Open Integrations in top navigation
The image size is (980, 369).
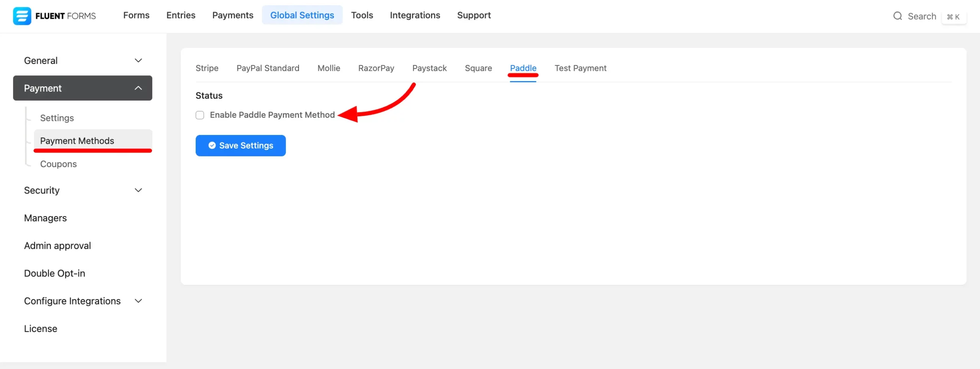pyautogui.click(x=415, y=15)
